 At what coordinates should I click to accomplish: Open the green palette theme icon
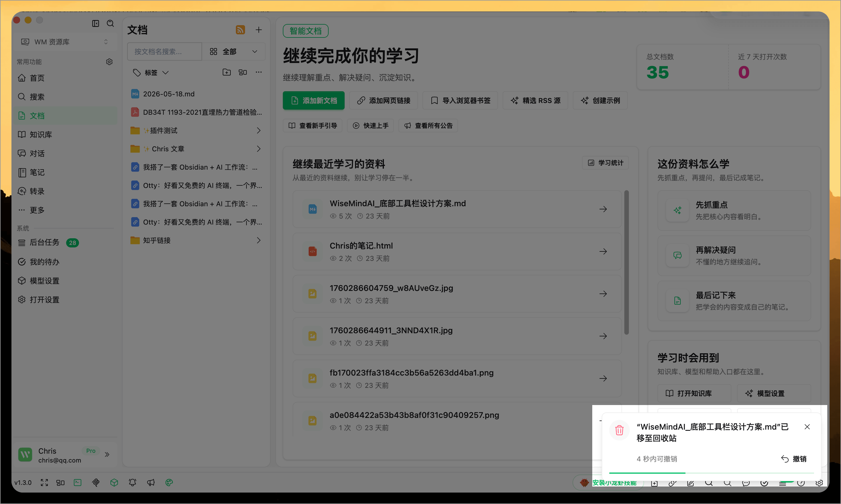(169, 482)
